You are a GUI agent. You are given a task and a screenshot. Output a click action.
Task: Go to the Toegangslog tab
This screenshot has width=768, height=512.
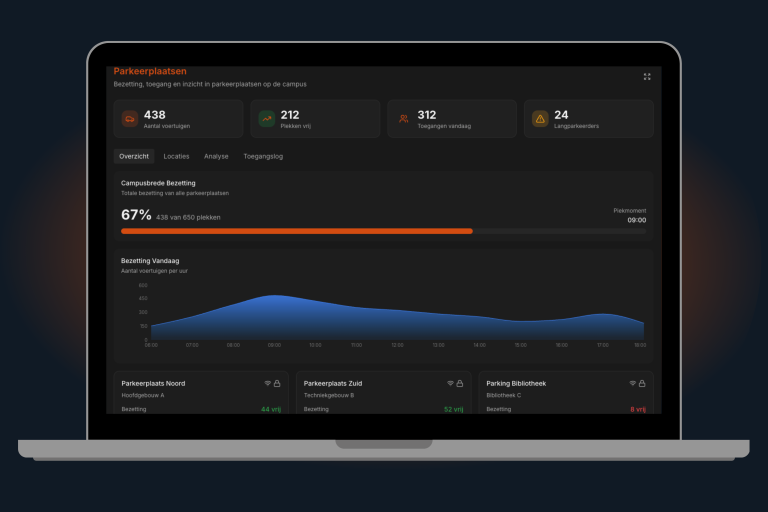pyautogui.click(x=263, y=156)
